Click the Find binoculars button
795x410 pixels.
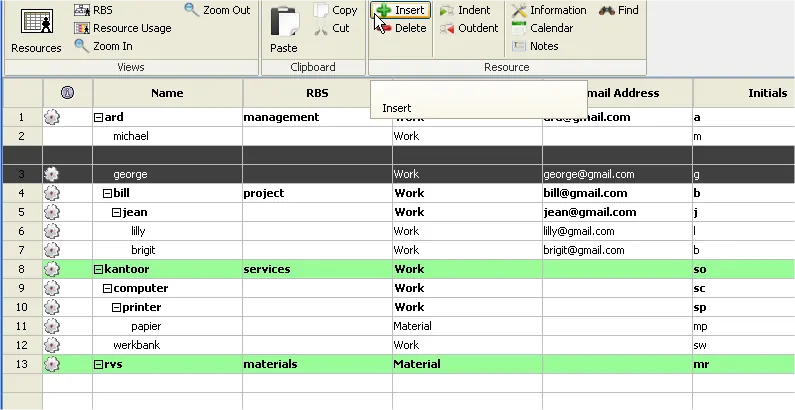coord(619,10)
